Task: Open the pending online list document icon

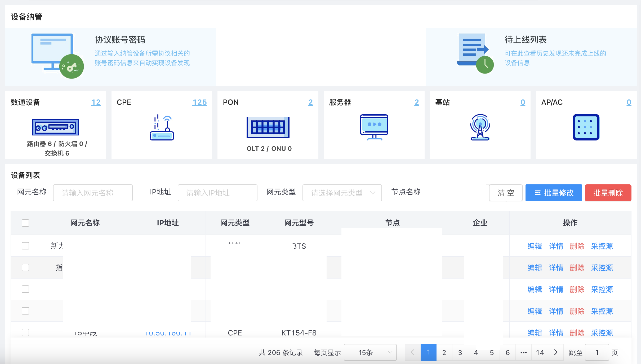Action: coord(475,53)
